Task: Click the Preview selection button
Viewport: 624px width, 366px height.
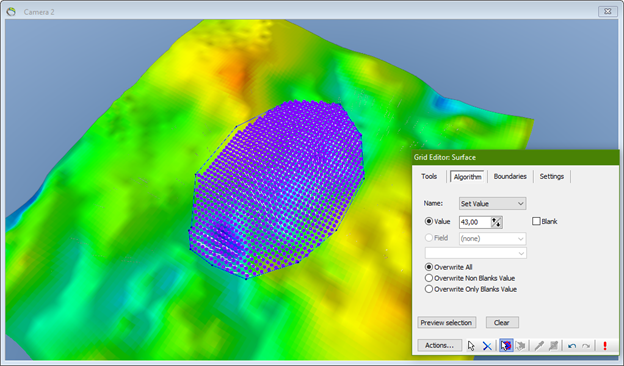Action: 447,323
